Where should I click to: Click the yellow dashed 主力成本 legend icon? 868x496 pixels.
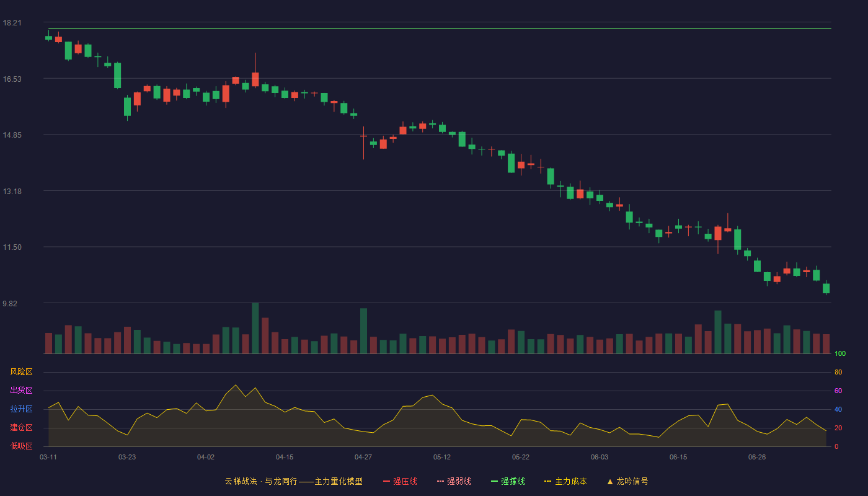547,481
